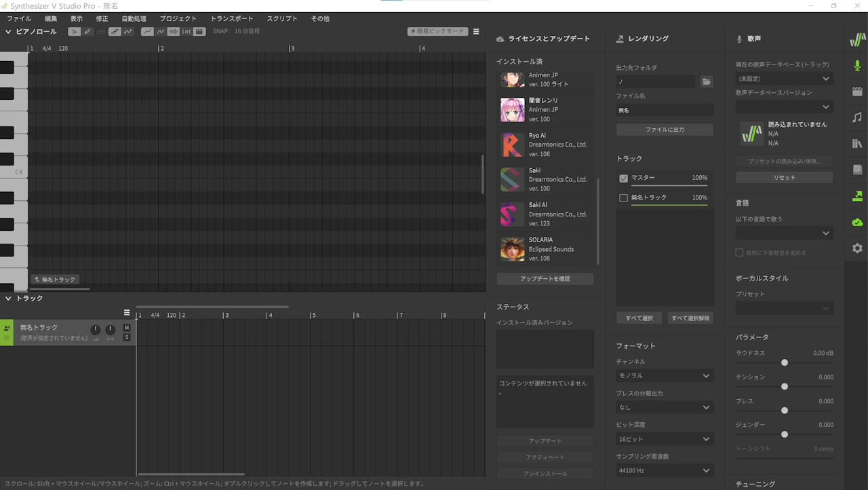868x490 pixels.
Task: Click ファイルに出力 button
Action: pos(665,130)
